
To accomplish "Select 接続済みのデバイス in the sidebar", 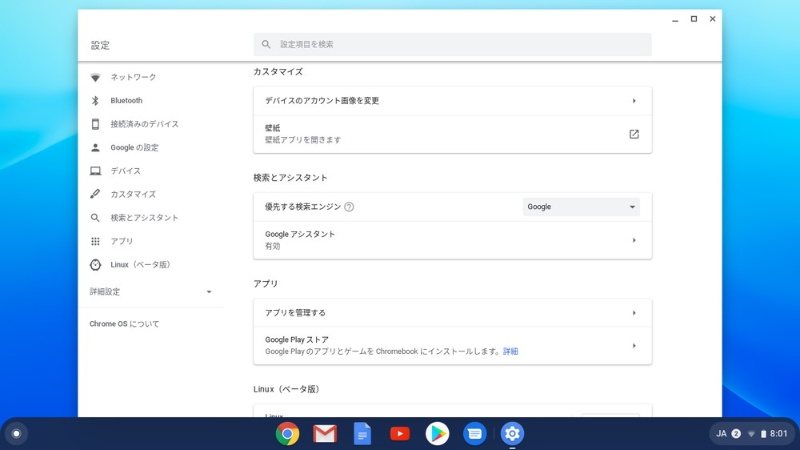I will (144, 124).
